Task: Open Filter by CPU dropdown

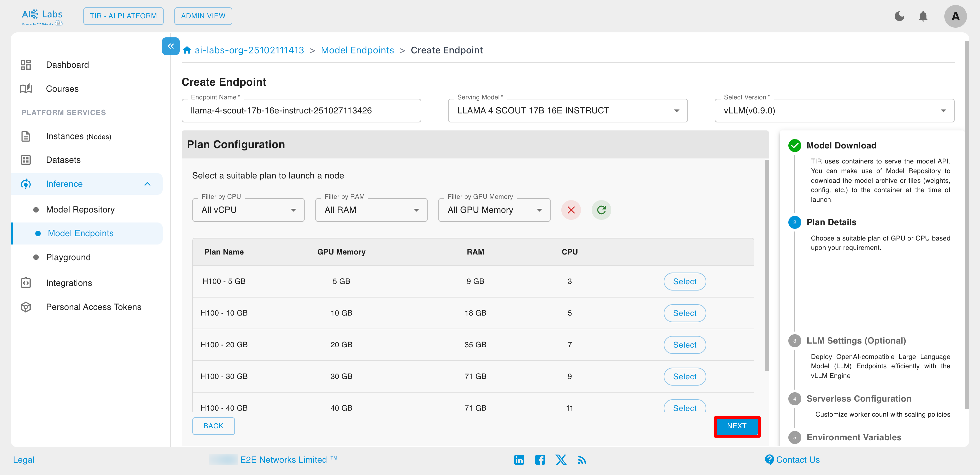Action: pos(248,210)
